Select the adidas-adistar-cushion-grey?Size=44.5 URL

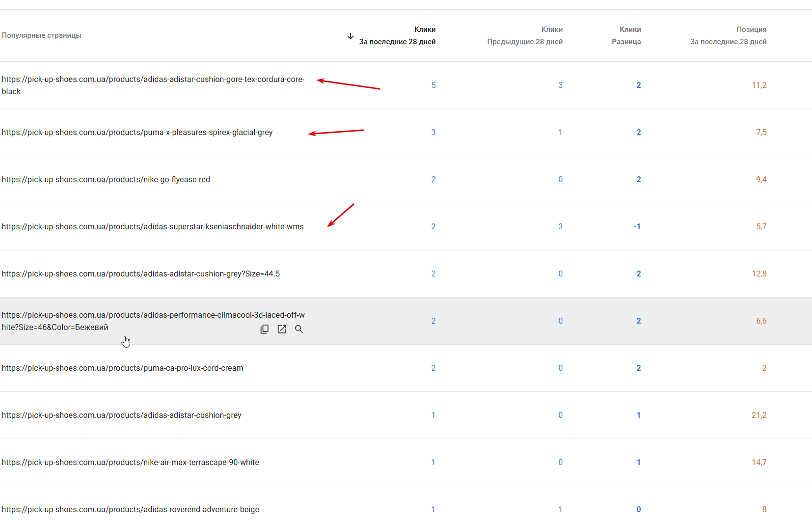(140, 274)
